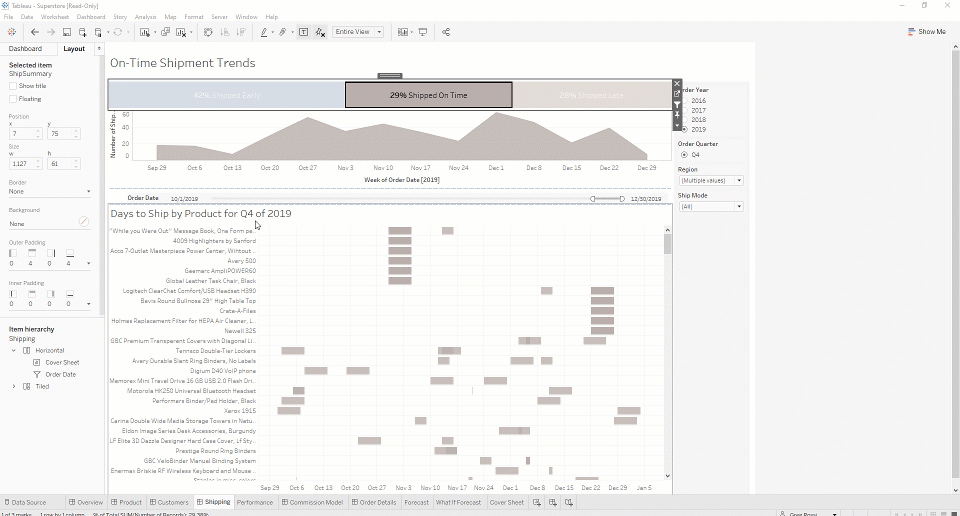Open the Analysis menu

[145, 17]
